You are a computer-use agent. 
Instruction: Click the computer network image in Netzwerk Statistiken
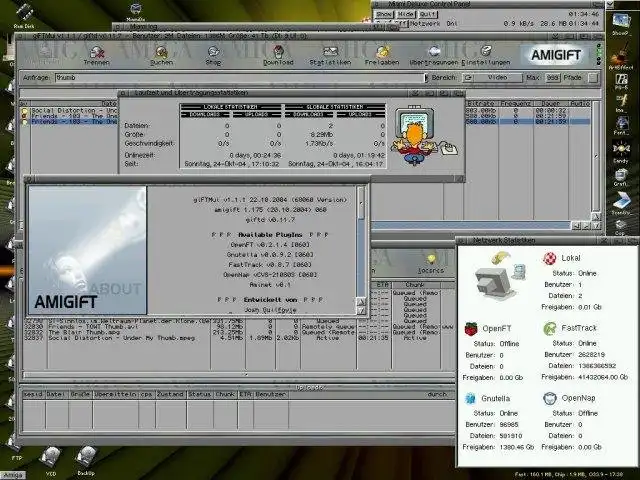point(499,276)
